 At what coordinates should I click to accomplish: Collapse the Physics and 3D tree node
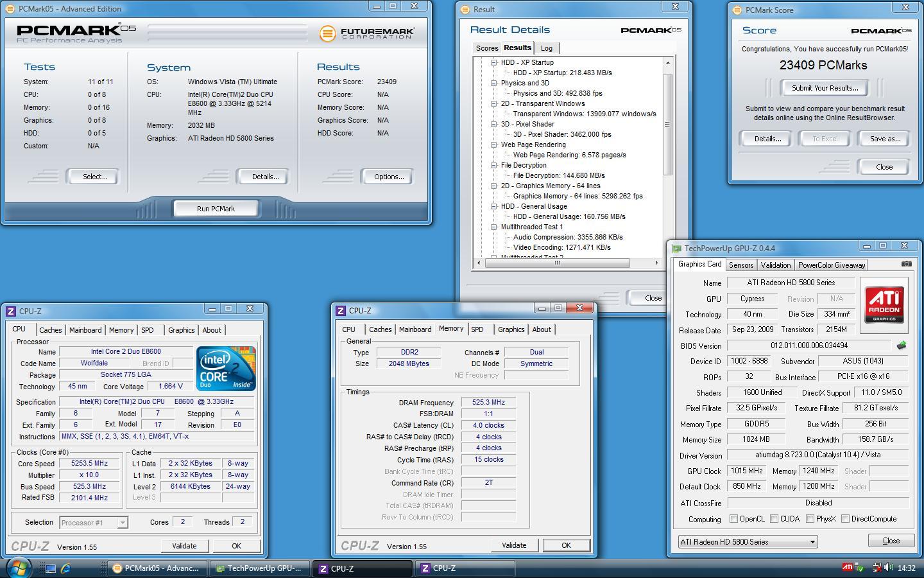point(493,83)
